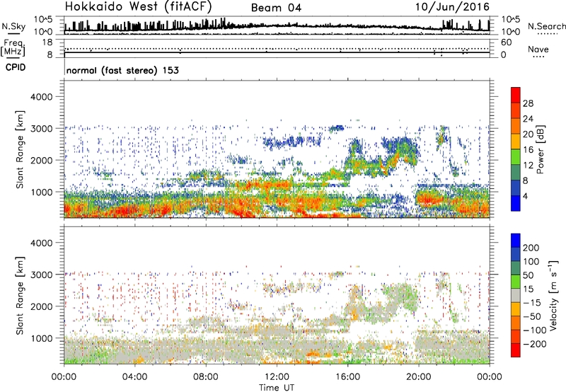
Task: Click the velocity colorbar value '-15'
Action: pyautogui.click(x=532, y=303)
